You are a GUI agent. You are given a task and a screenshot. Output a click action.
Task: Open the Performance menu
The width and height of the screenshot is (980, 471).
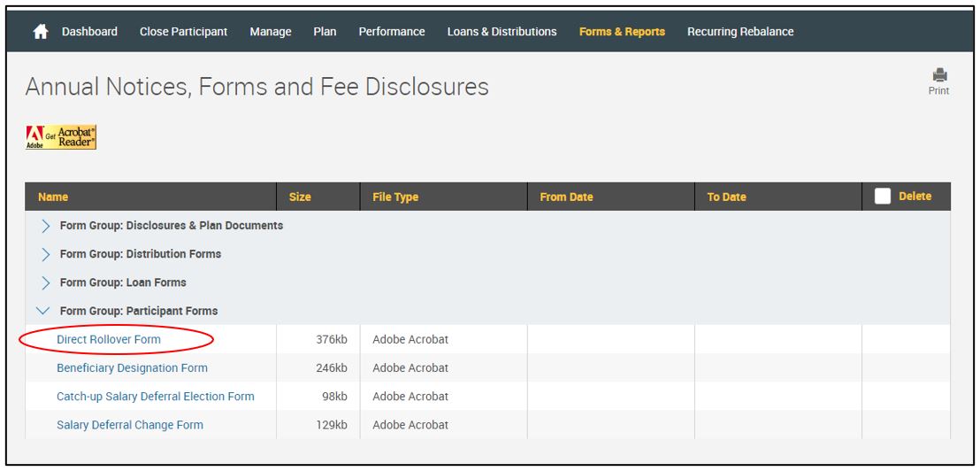click(x=391, y=32)
